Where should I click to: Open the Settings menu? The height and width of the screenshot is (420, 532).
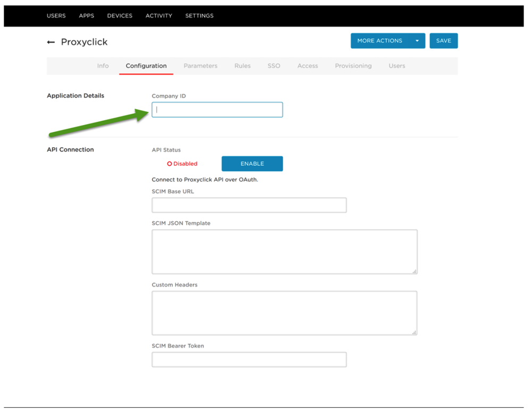point(199,15)
